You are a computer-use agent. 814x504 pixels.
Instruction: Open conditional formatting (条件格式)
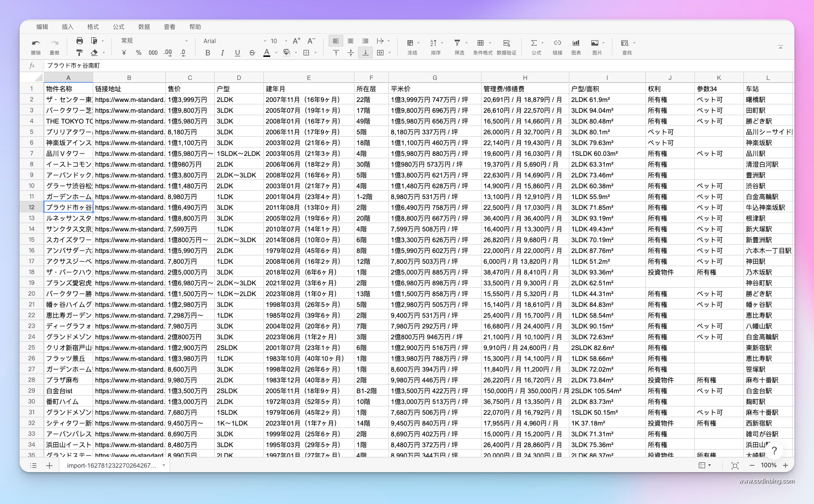pyautogui.click(x=483, y=47)
